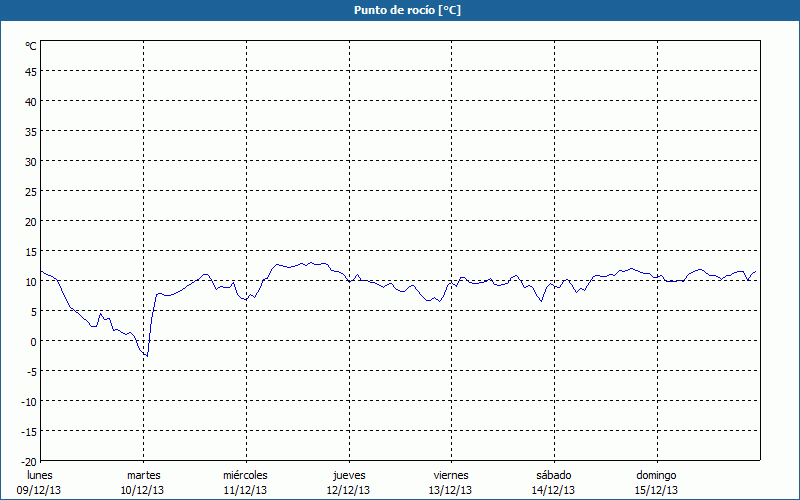The height and width of the screenshot is (500, 800).
Task: Click the domingo 15/12/13 date label
Action: 656,482
